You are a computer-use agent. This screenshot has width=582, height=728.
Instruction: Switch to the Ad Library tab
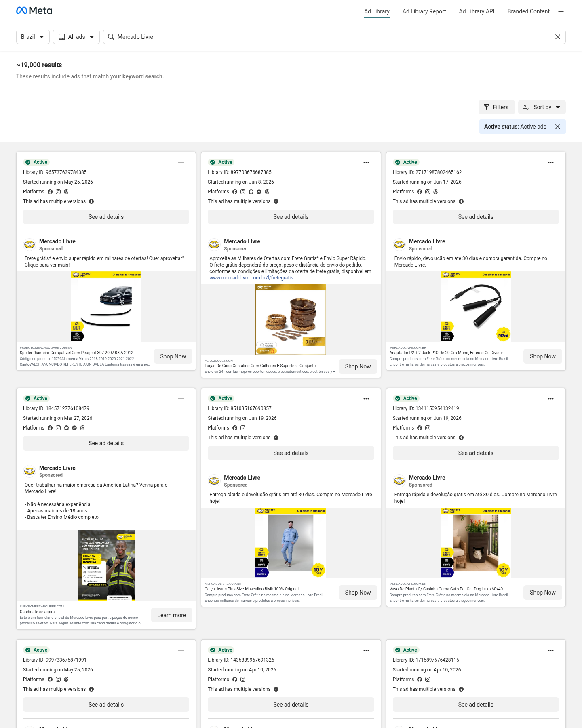tap(377, 11)
